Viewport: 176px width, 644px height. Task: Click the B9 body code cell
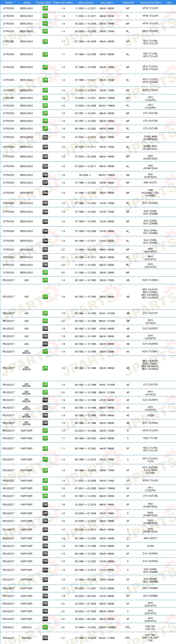tap(128, 175)
